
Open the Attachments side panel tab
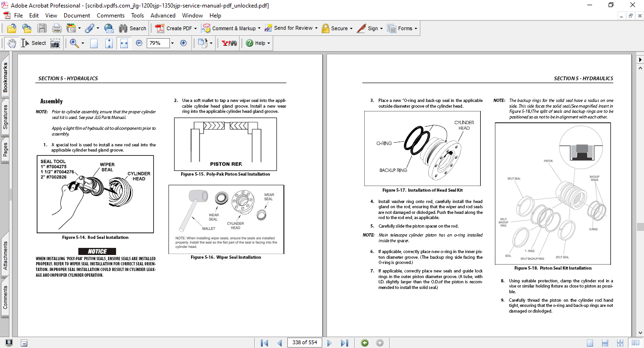tap(5, 255)
